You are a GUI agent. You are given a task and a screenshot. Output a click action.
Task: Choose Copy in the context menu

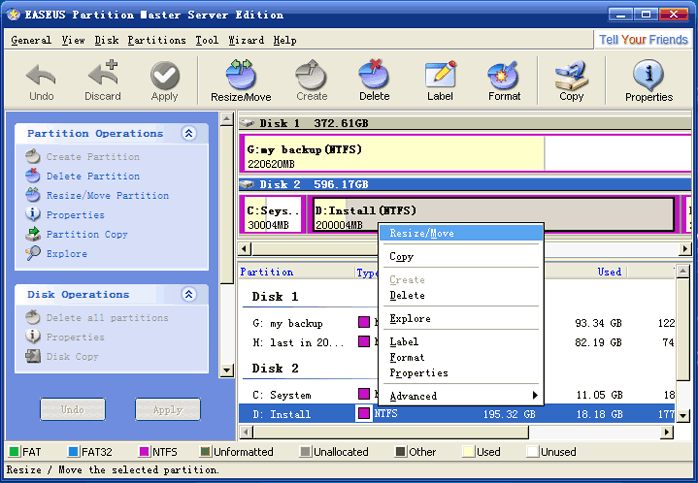[x=461, y=256]
